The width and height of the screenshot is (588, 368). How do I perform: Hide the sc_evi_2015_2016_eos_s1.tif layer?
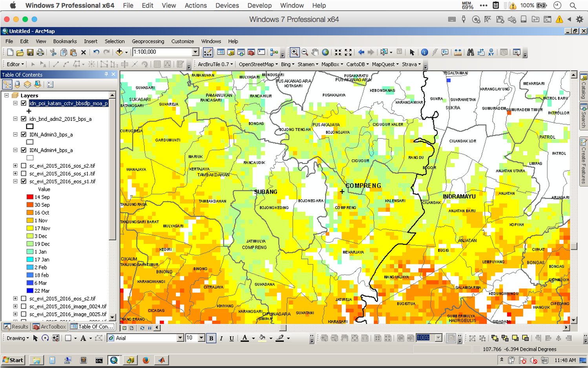coord(24,182)
